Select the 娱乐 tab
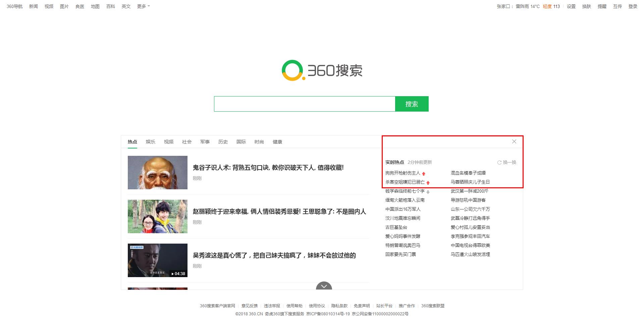Image resolution: width=644 pixels, height=320 pixels. [151, 142]
